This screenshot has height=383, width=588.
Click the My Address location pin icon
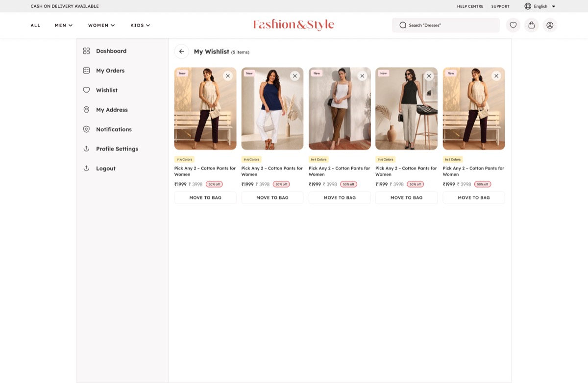point(86,110)
